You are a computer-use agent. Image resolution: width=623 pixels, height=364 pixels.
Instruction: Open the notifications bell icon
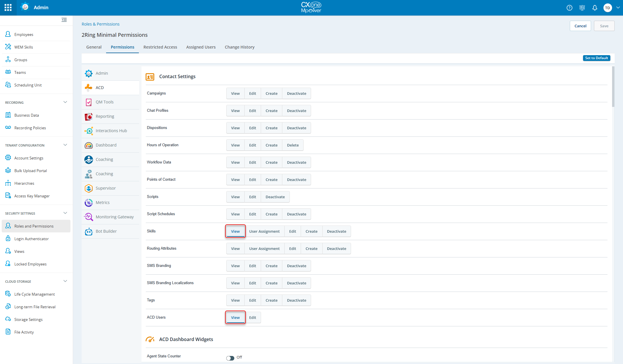[x=595, y=8]
